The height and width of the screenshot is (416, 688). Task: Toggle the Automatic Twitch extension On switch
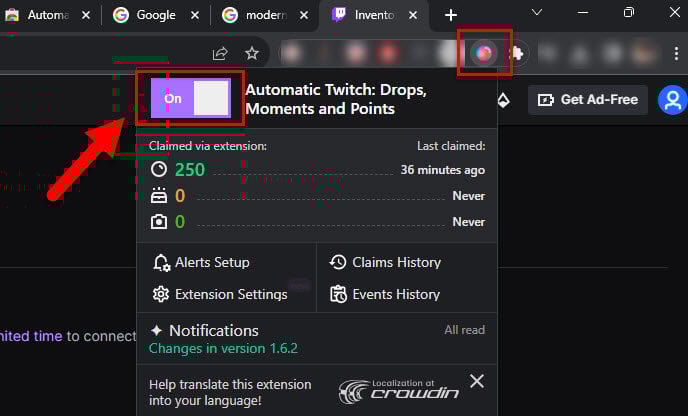[190, 98]
